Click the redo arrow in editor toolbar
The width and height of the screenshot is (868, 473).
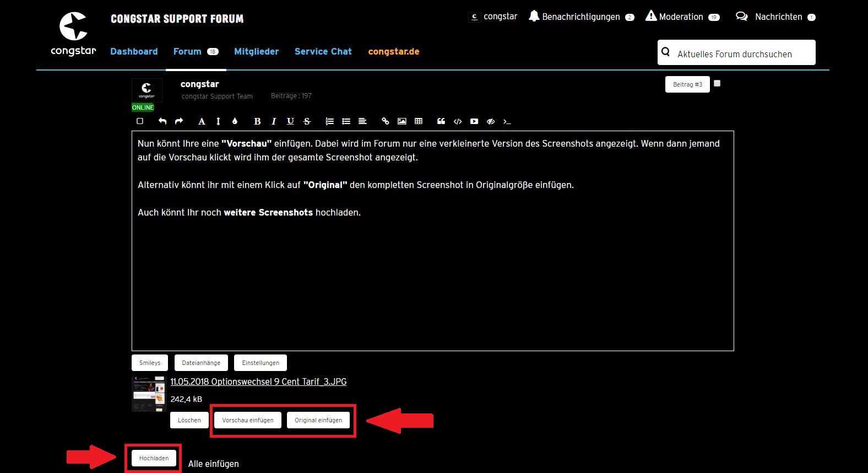pos(179,121)
